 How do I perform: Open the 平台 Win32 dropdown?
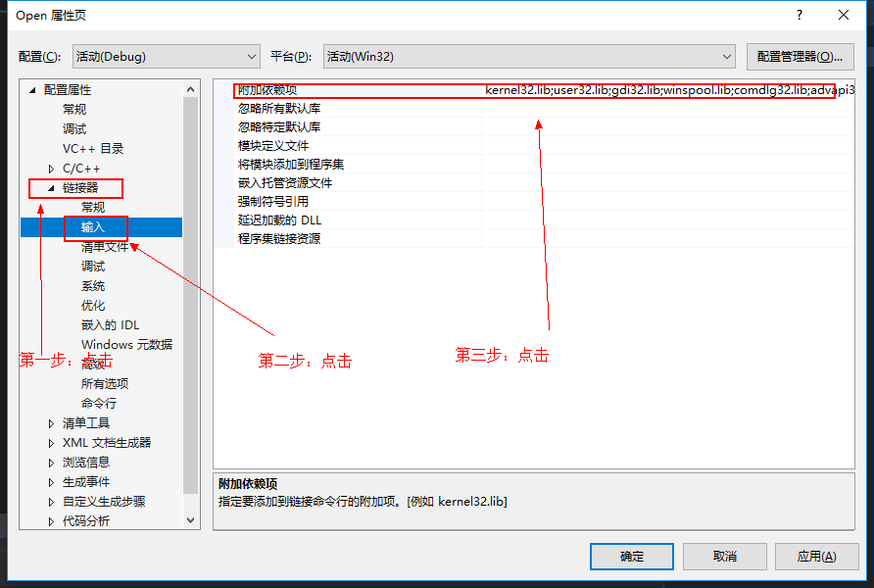[529, 56]
